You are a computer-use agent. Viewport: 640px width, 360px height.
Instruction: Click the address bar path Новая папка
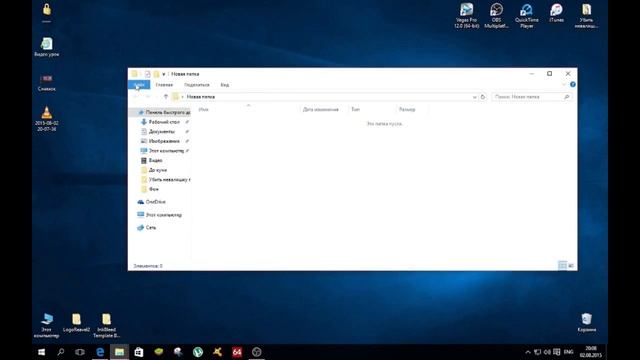[200, 97]
